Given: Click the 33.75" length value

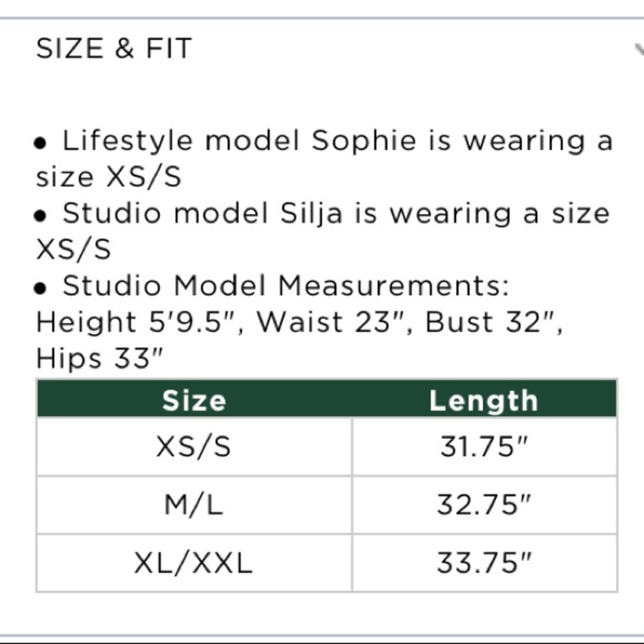Looking at the screenshot, I should pos(484,563).
